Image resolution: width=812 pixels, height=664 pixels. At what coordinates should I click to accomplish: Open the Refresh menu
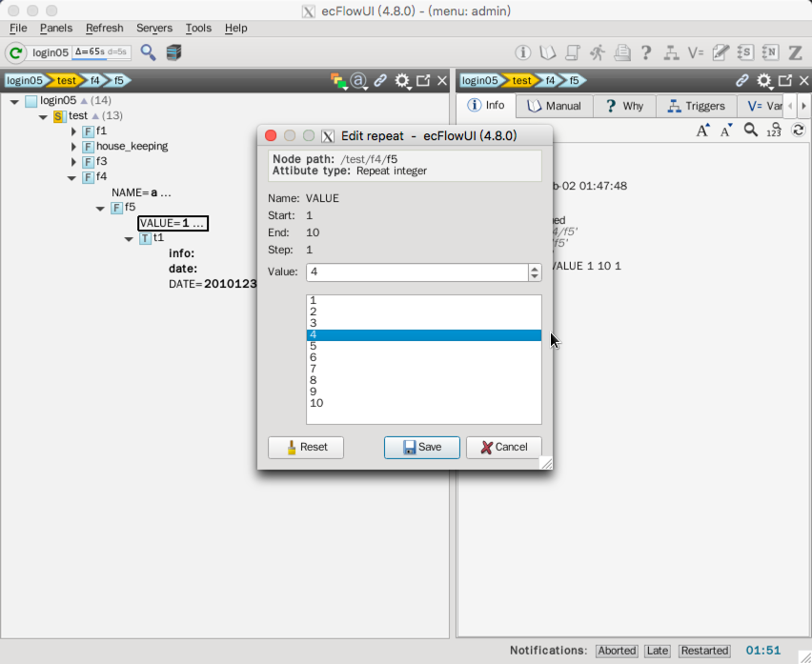pyautogui.click(x=105, y=28)
